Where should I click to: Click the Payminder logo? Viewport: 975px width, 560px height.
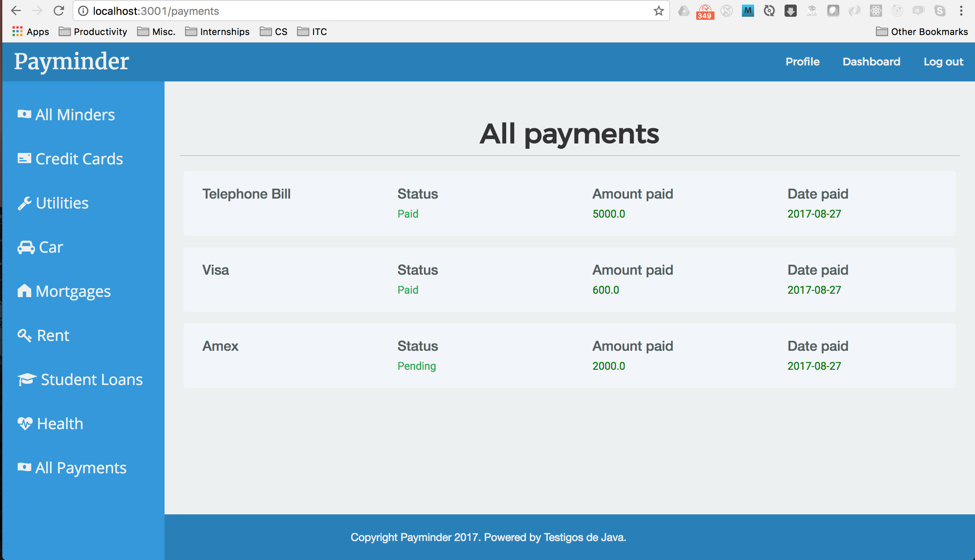click(x=72, y=62)
